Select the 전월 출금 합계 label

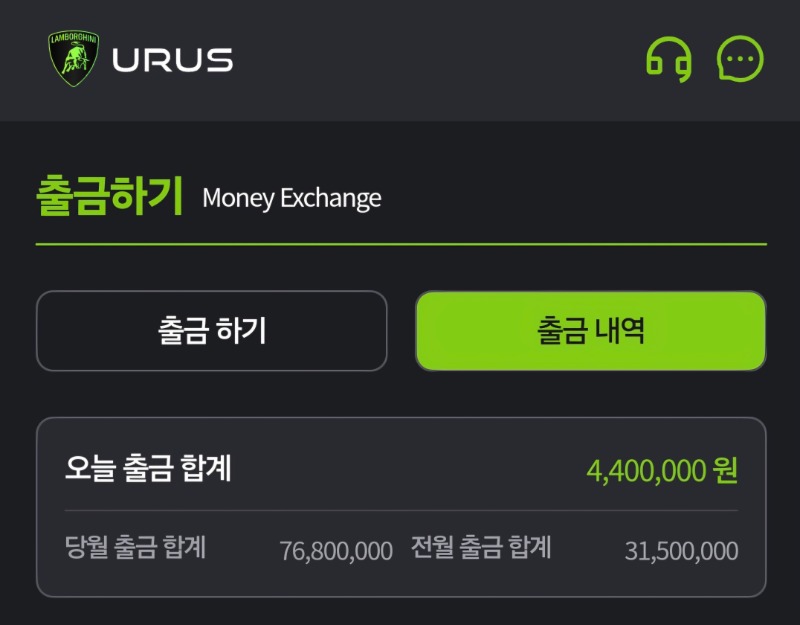click(x=481, y=547)
